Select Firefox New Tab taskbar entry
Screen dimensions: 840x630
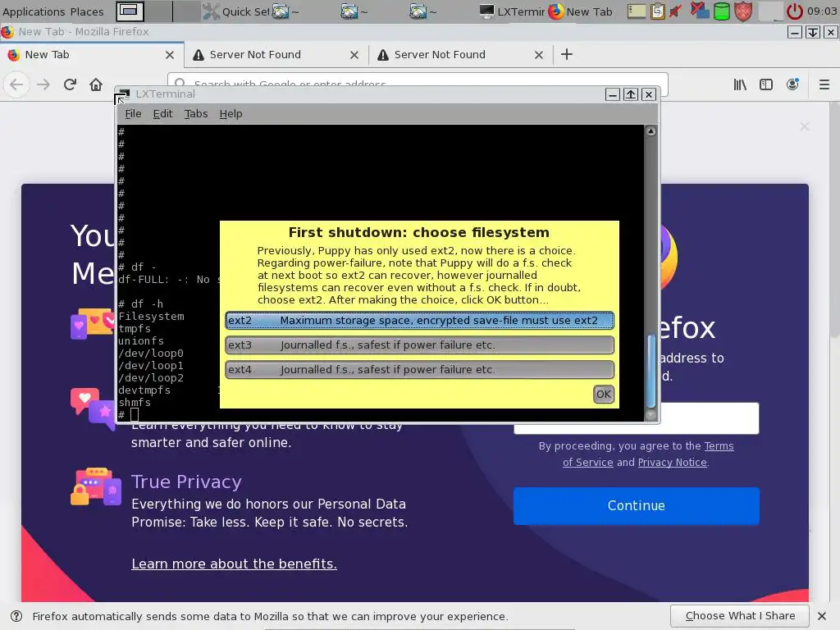pos(581,11)
